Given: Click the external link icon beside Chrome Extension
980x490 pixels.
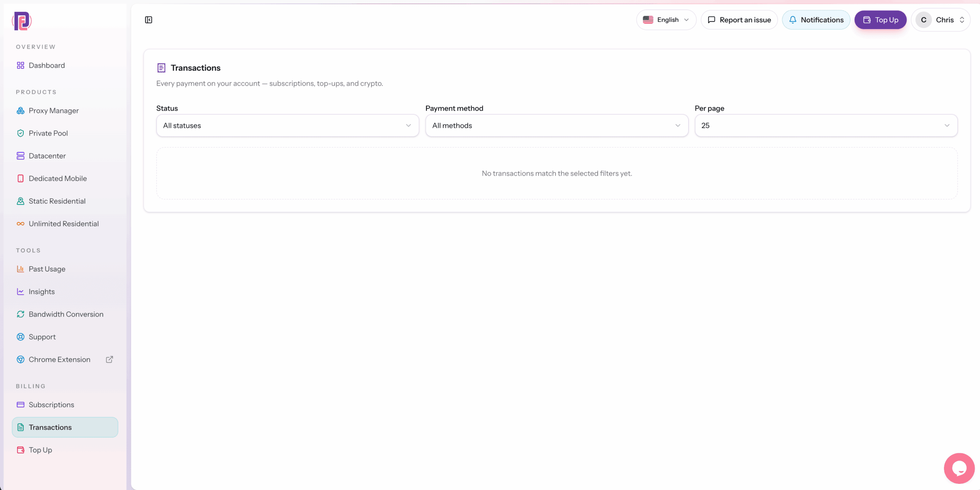Looking at the screenshot, I should click(109, 359).
